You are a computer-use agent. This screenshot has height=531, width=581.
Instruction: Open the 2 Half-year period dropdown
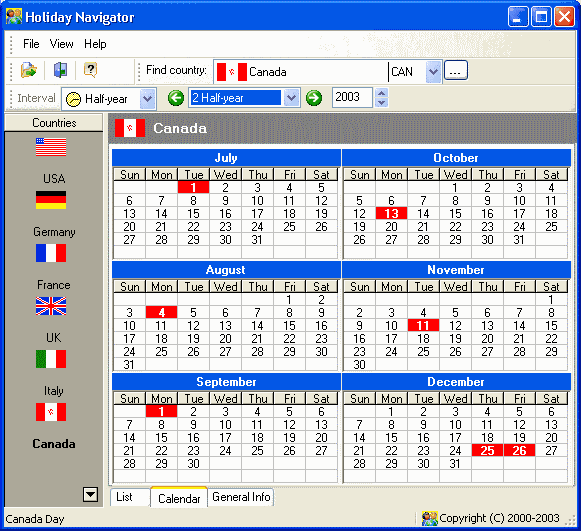291,98
